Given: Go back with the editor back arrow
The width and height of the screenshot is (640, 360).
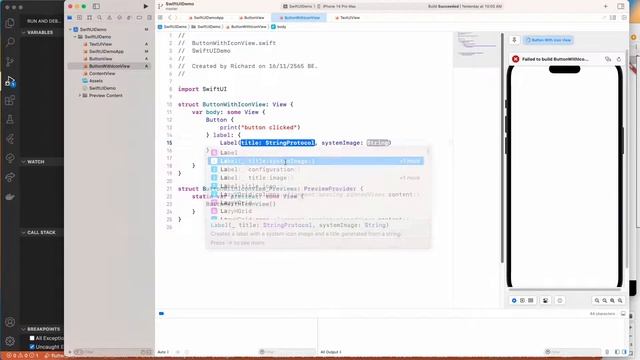Looking at the screenshot, I should (170, 18).
